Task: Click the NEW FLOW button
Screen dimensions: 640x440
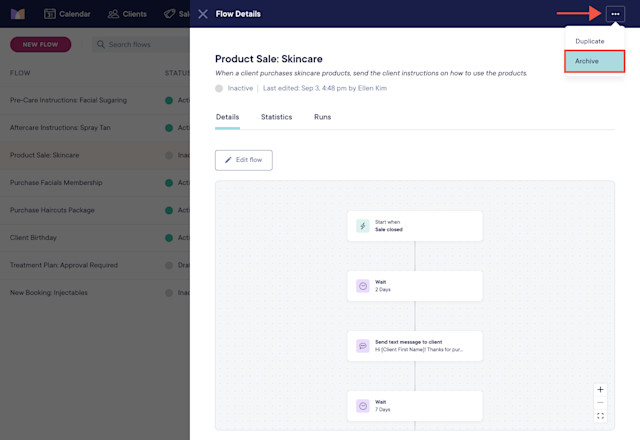Action: (x=40, y=44)
